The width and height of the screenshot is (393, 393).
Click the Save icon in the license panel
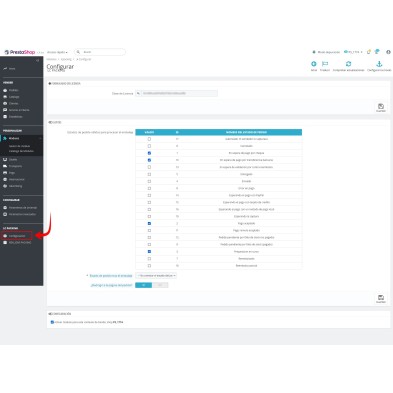click(381, 107)
